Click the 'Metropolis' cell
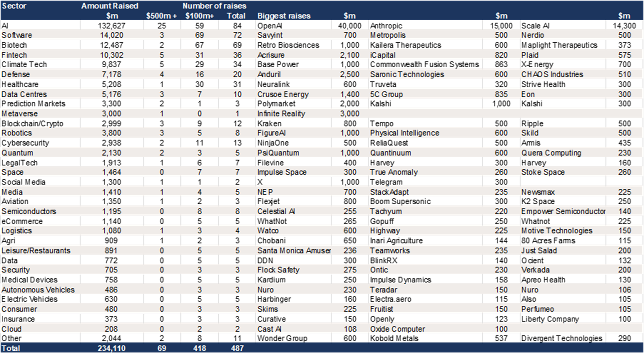The image size is (644, 353). (x=388, y=35)
